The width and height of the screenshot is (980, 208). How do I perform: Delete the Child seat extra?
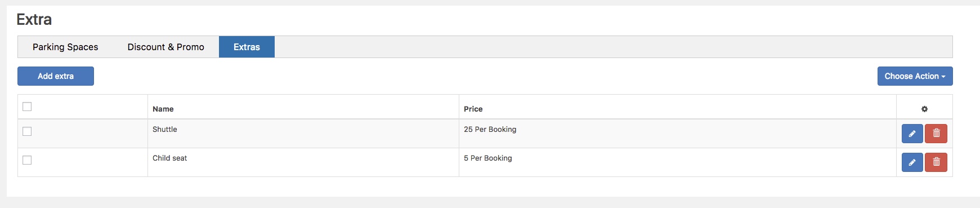tap(936, 162)
